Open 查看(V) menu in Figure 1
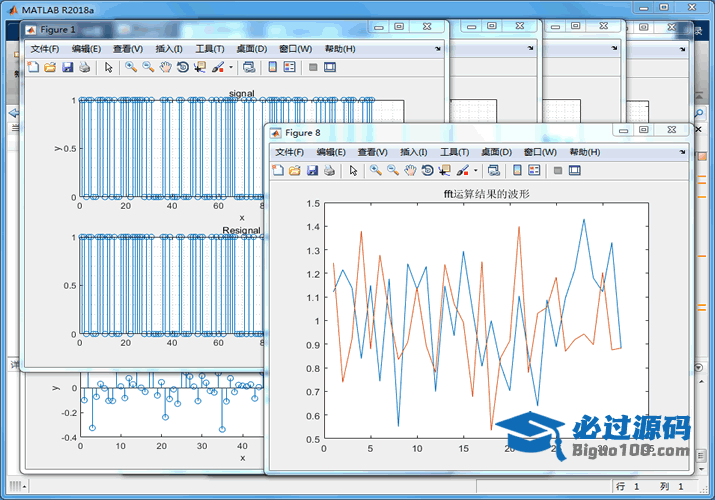715x500 pixels. click(x=128, y=49)
